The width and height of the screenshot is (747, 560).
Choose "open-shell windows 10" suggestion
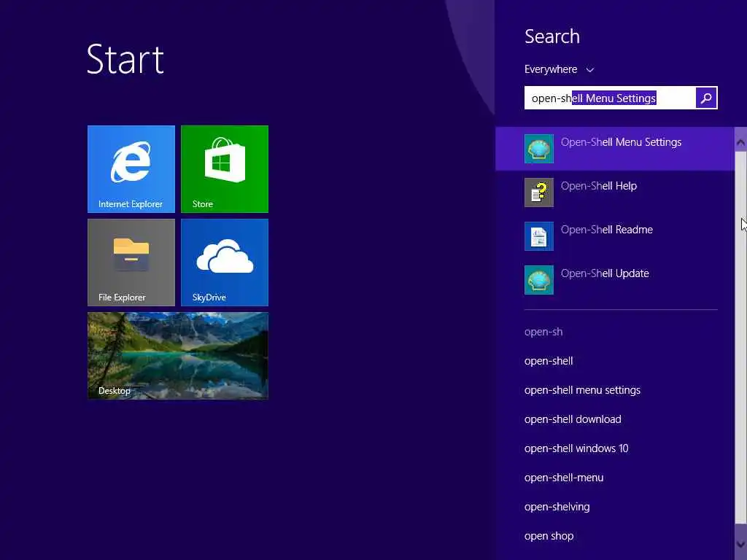[576, 448]
